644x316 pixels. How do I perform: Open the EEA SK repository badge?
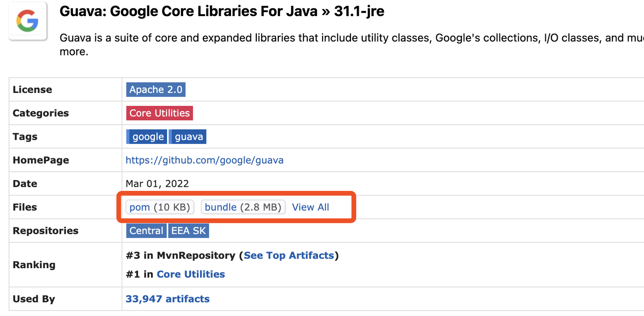[x=188, y=231]
